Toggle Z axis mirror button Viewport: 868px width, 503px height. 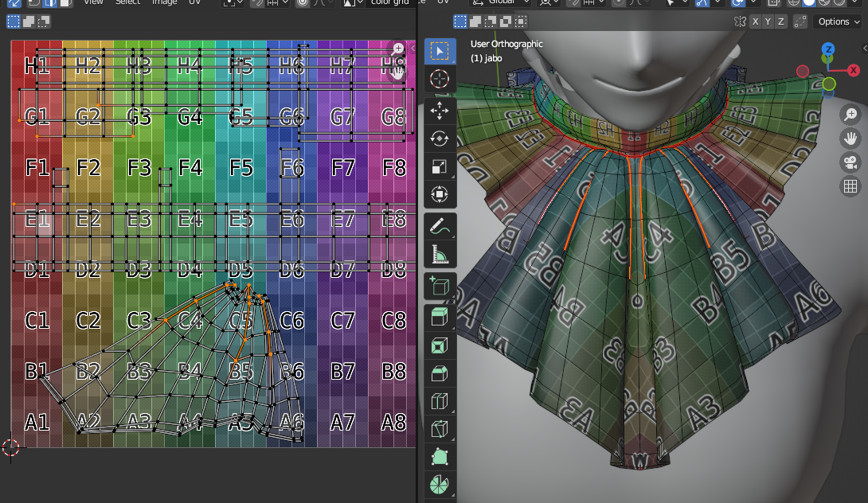tap(780, 21)
